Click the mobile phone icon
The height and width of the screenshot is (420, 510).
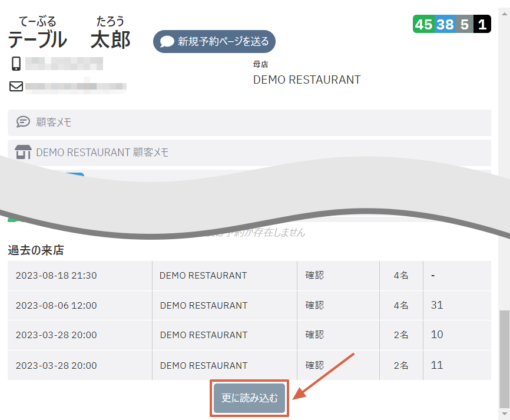coord(16,64)
